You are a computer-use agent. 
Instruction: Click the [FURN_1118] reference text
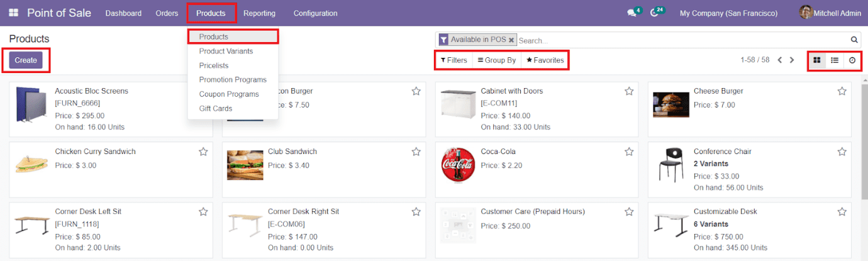pos(77,224)
